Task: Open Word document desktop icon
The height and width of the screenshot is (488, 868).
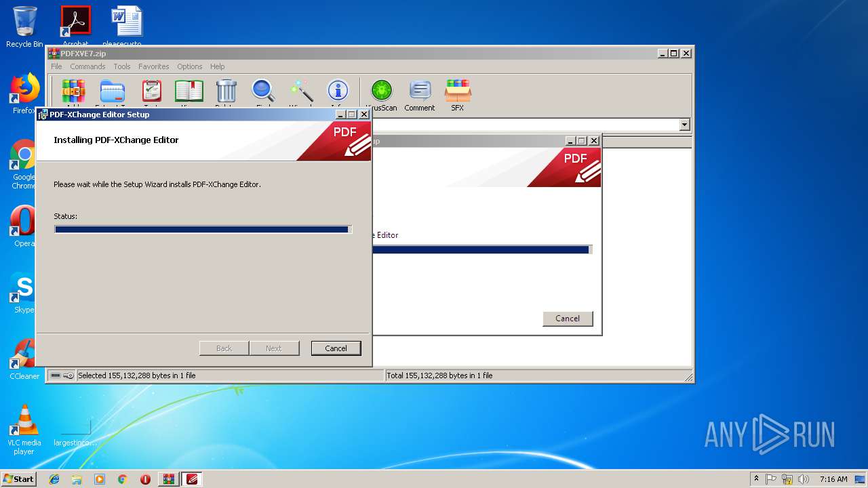Action: [x=127, y=26]
